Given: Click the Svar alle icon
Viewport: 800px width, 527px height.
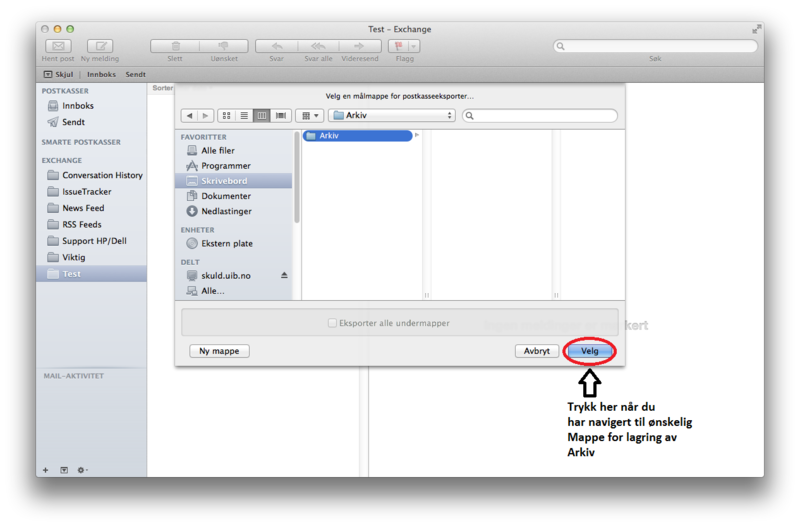Looking at the screenshot, I should pyautogui.click(x=318, y=46).
